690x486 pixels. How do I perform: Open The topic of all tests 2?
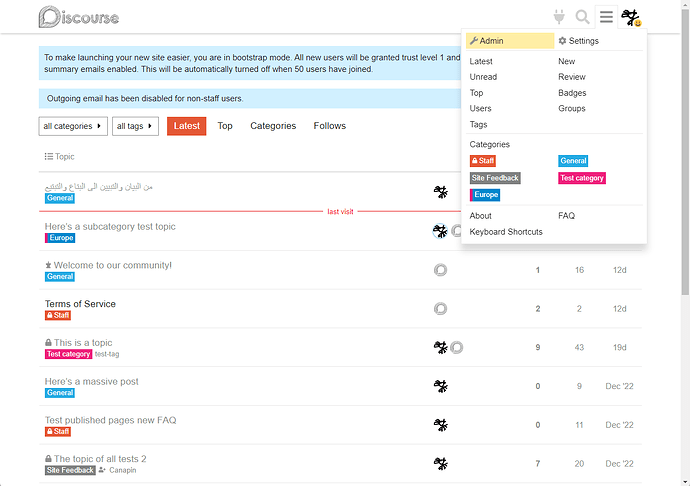point(100,459)
